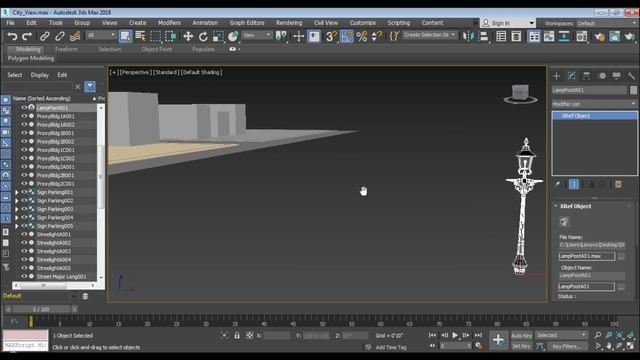Expand Sign Parking001 tree node
The image size is (640, 360).
(x=17, y=192)
